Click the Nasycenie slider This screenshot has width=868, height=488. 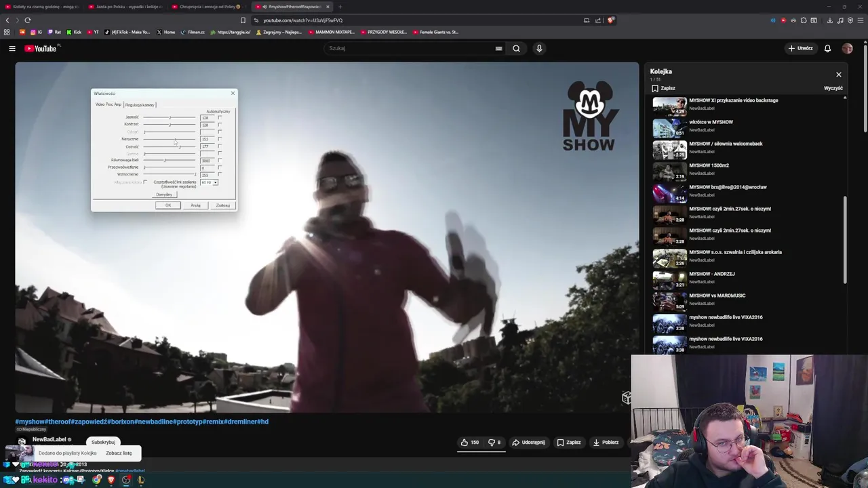pyautogui.click(x=170, y=139)
